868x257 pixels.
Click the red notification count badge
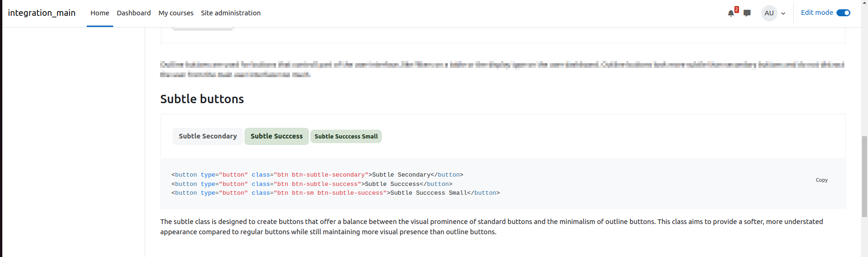click(736, 9)
